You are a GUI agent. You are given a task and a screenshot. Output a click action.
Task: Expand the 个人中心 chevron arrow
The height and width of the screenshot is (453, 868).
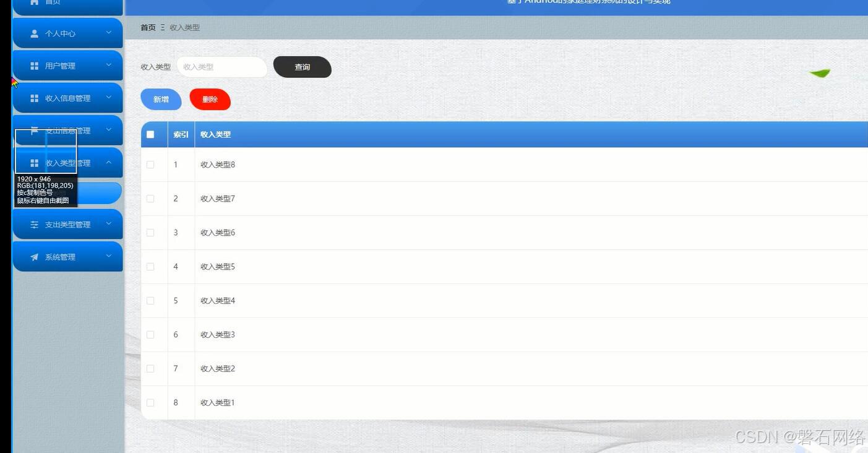point(109,32)
